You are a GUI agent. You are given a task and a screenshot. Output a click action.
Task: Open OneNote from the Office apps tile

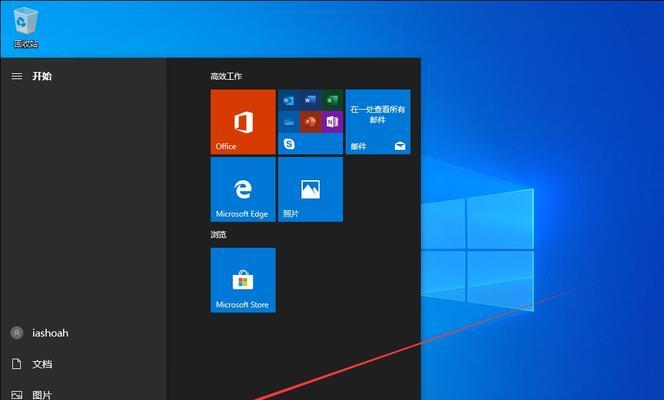pyautogui.click(x=332, y=122)
